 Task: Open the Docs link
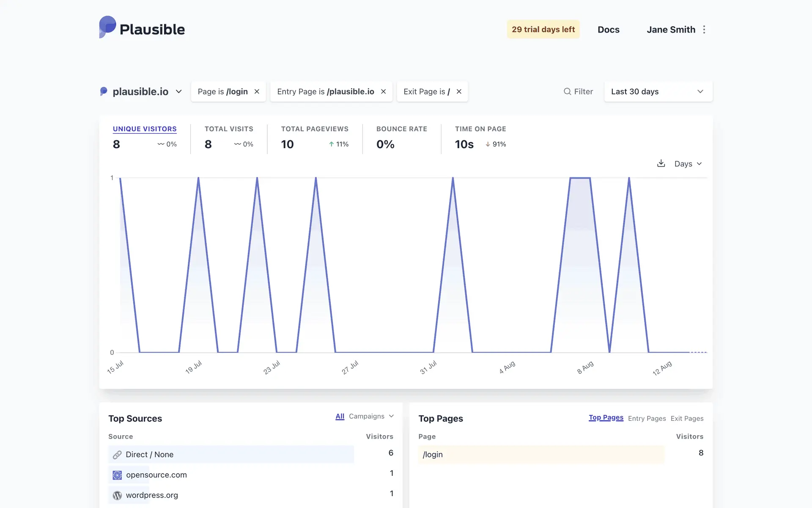(608, 30)
